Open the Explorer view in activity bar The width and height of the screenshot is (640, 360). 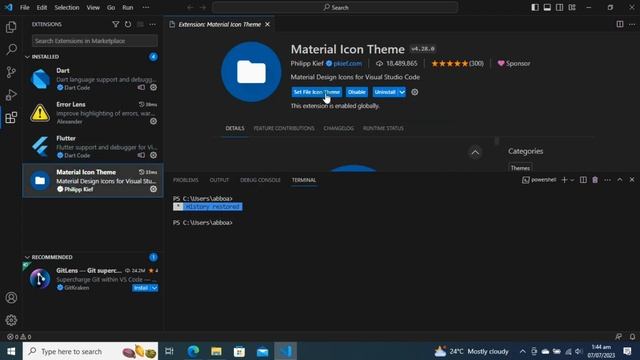(11, 27)
